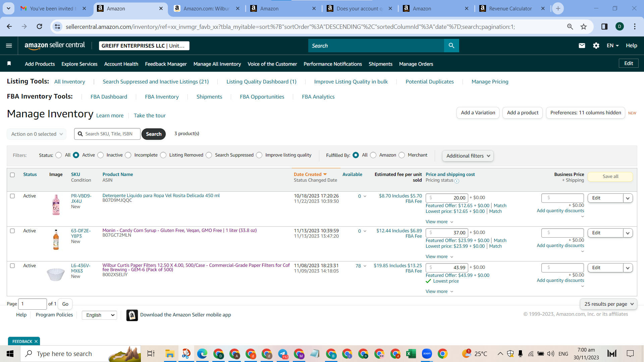
Task: Click the Amazon Seller mobile app icon
Action: 132,315
